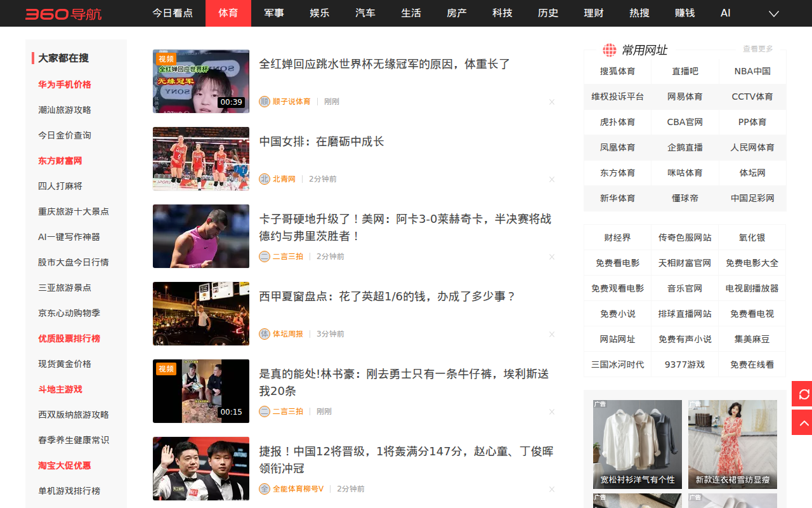
Task: Click the 顺子说体育 source avatar icon
Action: click(x=265, y=102)
